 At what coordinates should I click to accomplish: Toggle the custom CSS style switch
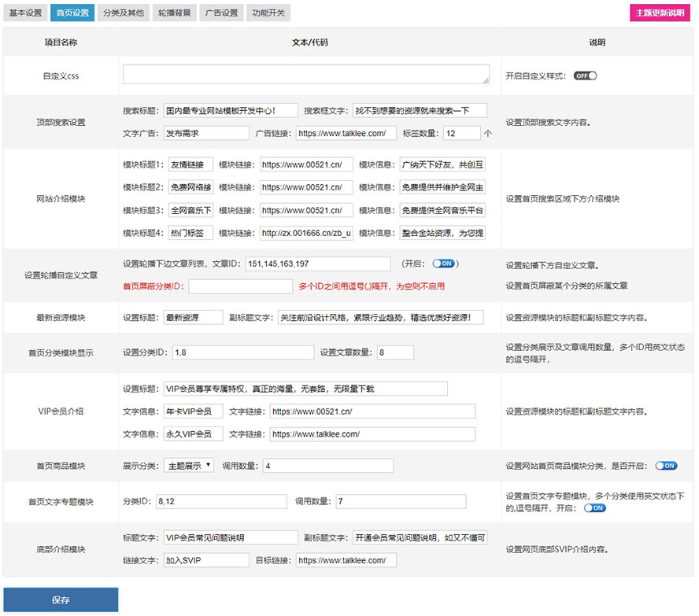point(585,76)
